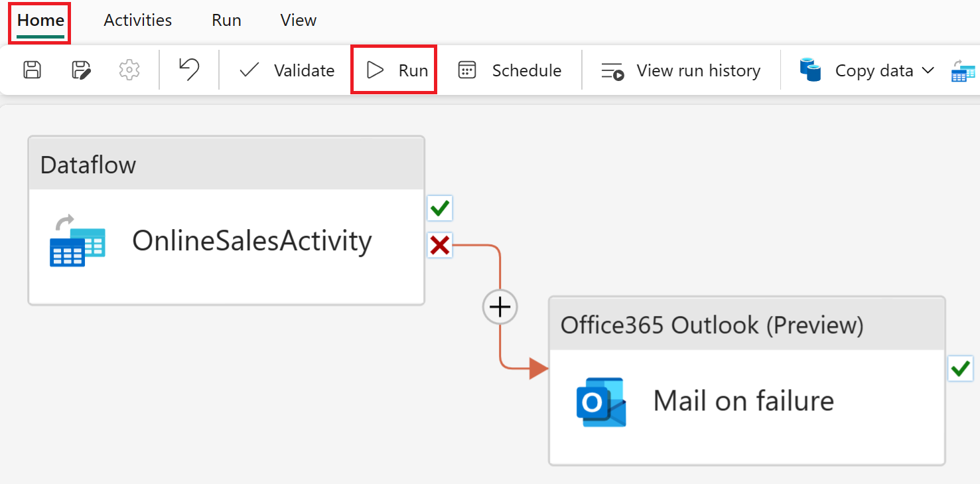Image resolution: width=980 pixels, height=484 pixels.
Task: Open the Run menu in the top bar
Action: 226,20
